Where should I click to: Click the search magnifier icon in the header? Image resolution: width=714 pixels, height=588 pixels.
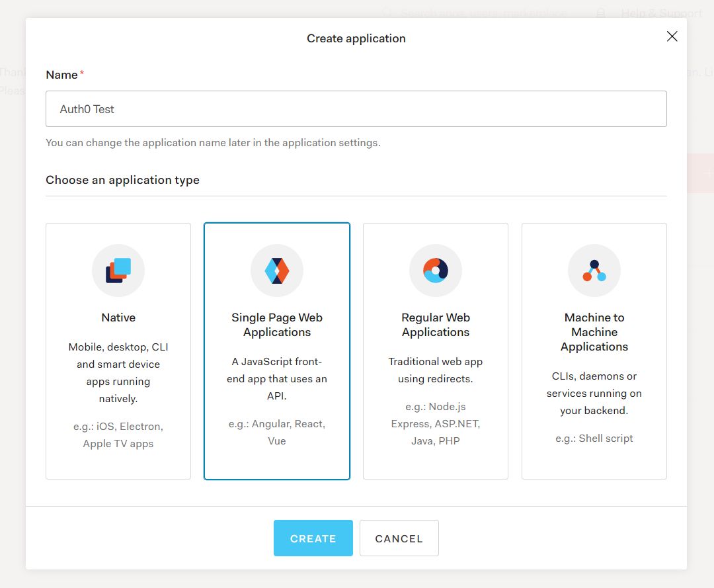pos(388,13)
